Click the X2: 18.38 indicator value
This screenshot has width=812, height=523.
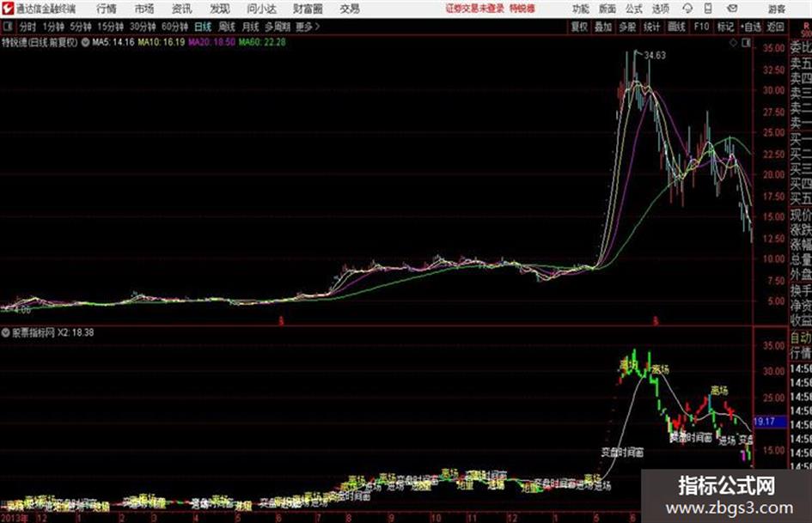[x=76, y=332]
